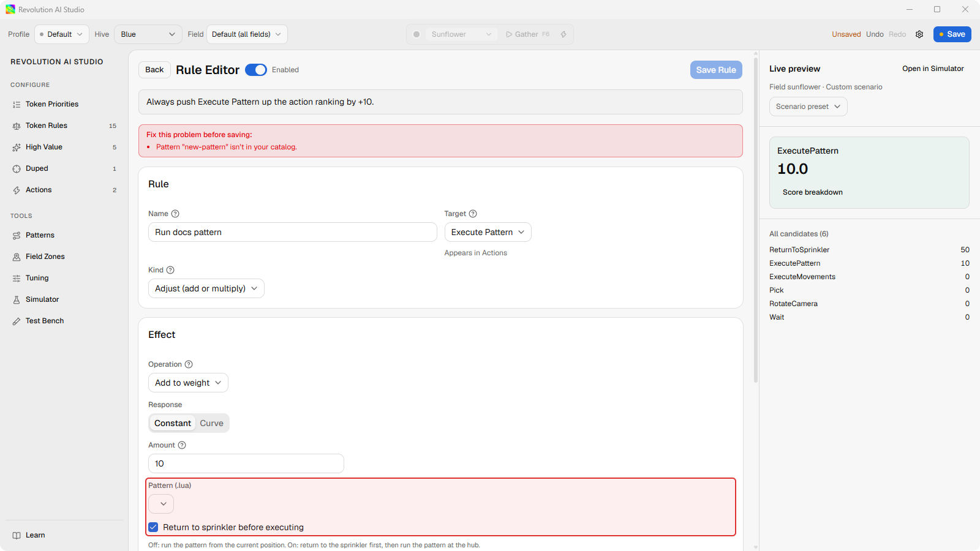Click the blue Save button
980x551 pixels.
tap(952, 34)
